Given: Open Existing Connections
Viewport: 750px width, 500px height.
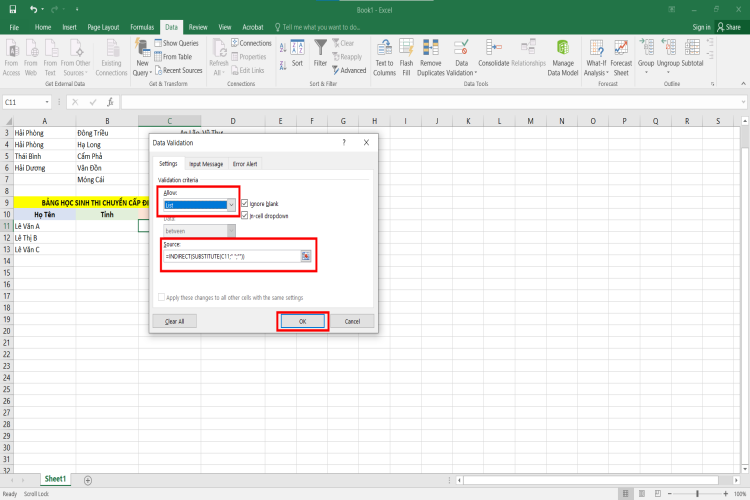Looking at the screenshot, I should pyautogui.click(x=111, y=57).
